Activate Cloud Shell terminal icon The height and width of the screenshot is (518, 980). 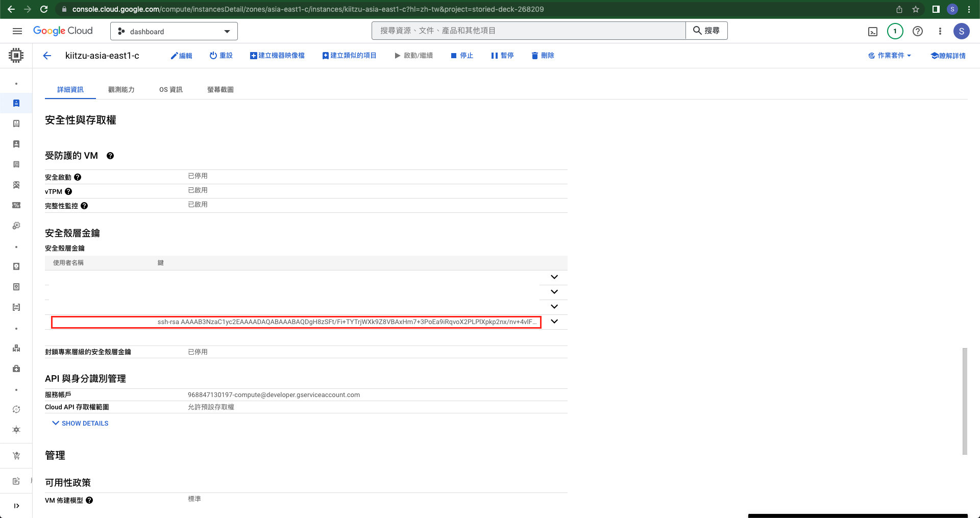[873, 32]
